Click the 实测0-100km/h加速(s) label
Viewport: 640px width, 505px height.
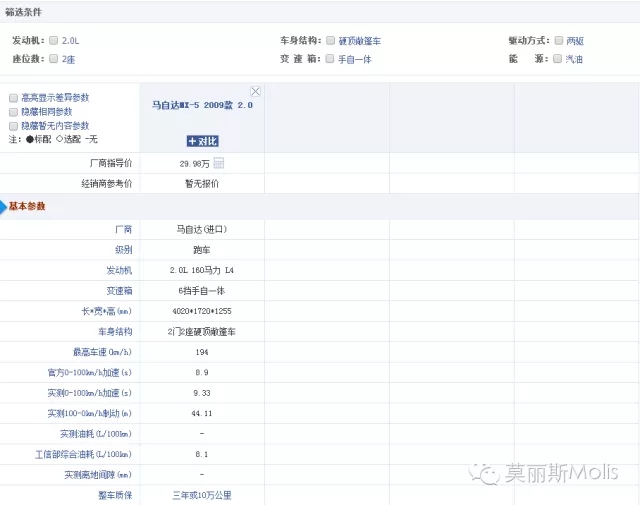90,393
